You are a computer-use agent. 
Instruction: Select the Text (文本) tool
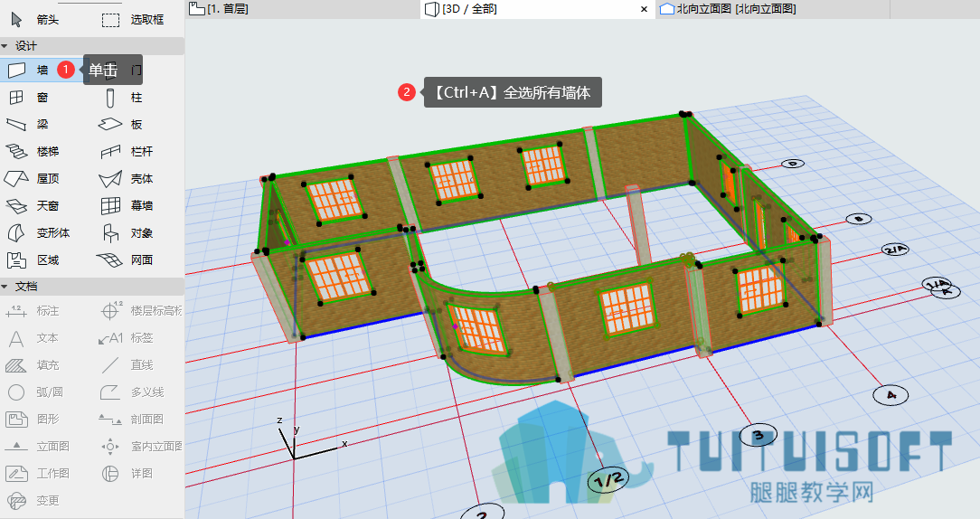(x=33, y=338)
